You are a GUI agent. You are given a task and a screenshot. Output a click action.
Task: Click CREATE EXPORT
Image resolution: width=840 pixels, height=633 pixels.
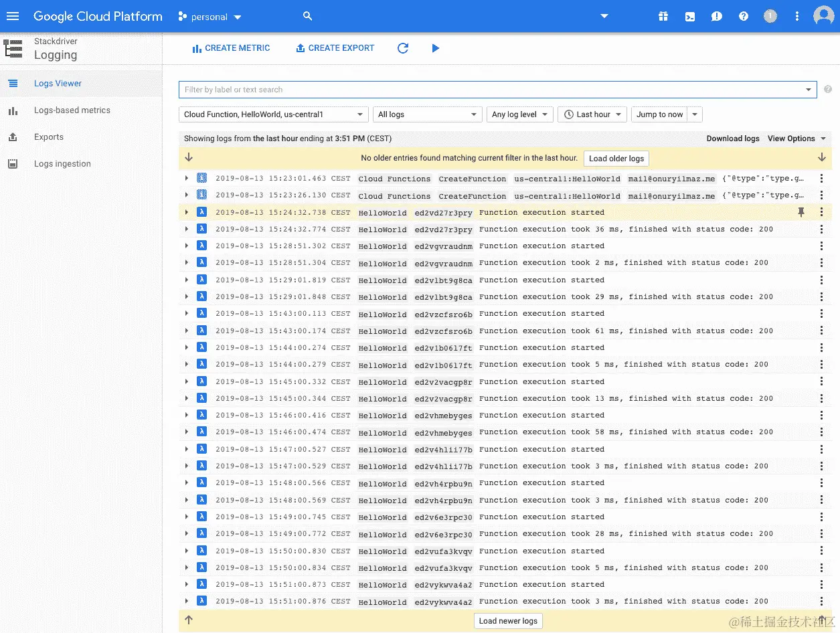click(335, 48)
